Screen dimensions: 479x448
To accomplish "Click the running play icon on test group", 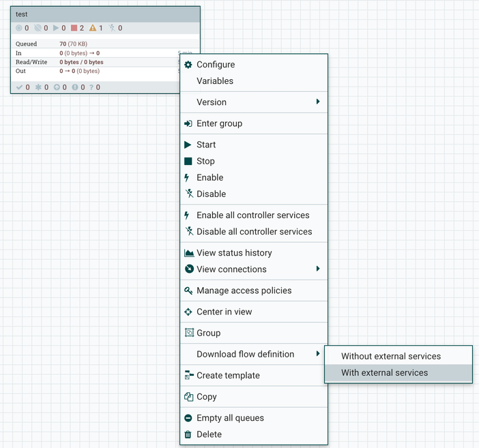I will click(x=55, y=28).
